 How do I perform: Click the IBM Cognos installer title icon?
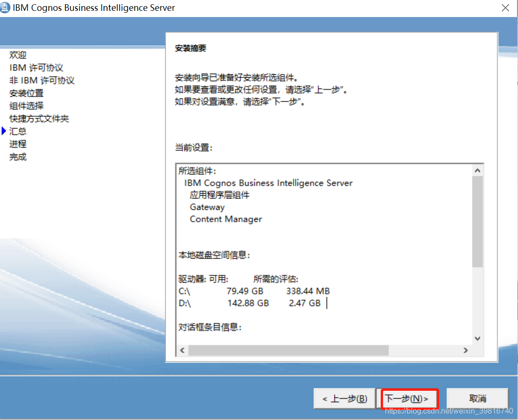[5, 7]
